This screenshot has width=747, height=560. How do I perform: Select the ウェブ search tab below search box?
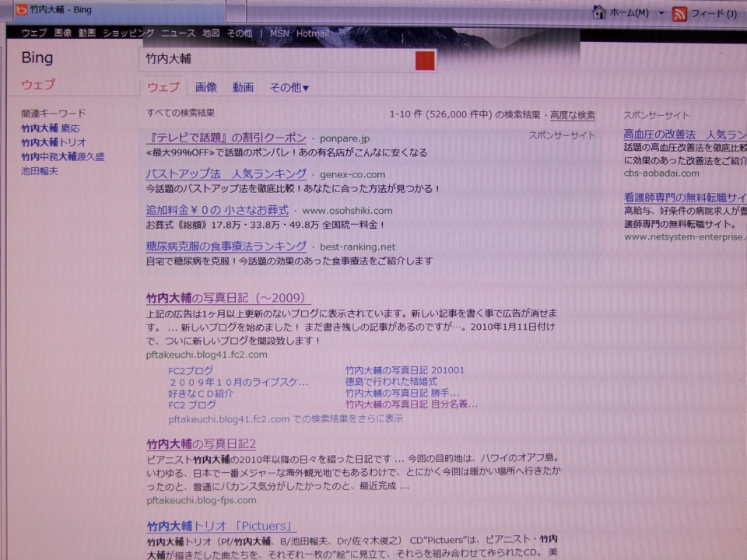[163, 86]
